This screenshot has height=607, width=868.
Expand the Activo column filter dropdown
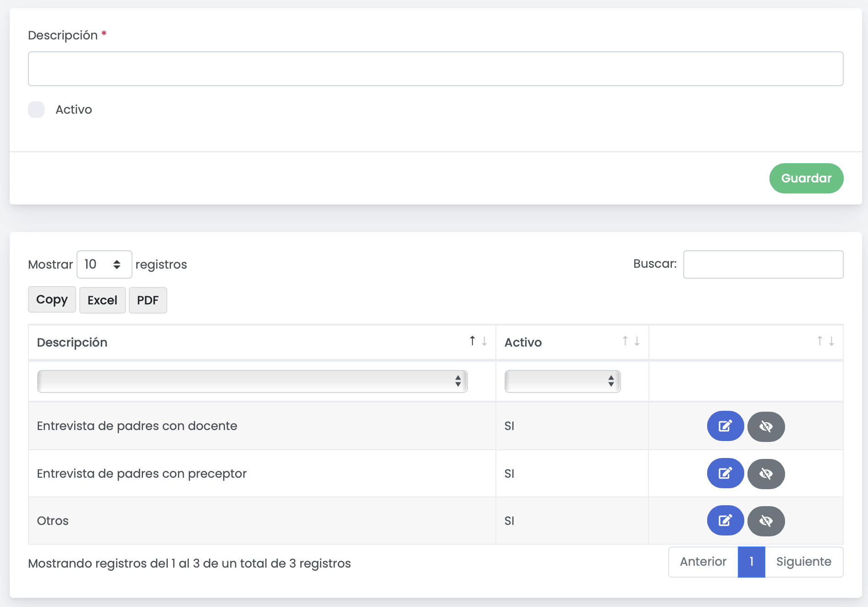[x=562, y=381]
